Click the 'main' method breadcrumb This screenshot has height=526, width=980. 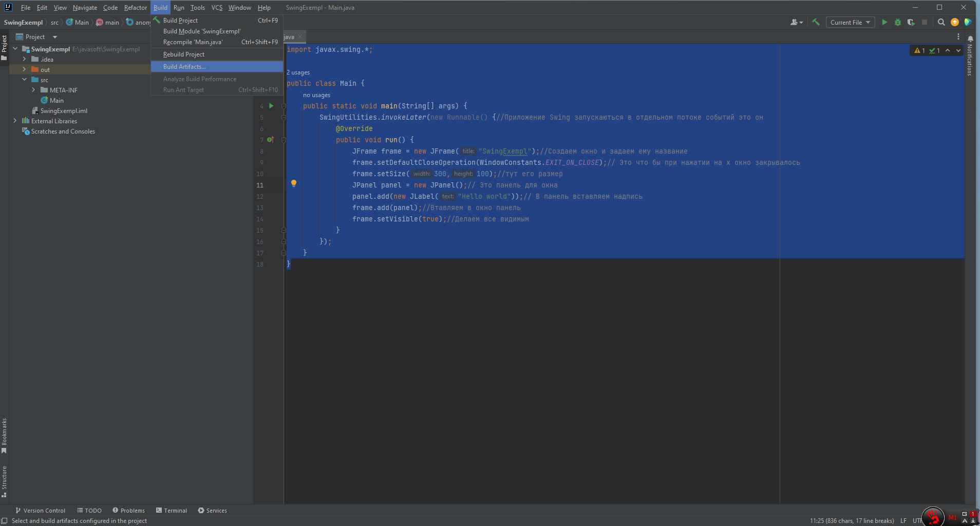tap(108, 23)
